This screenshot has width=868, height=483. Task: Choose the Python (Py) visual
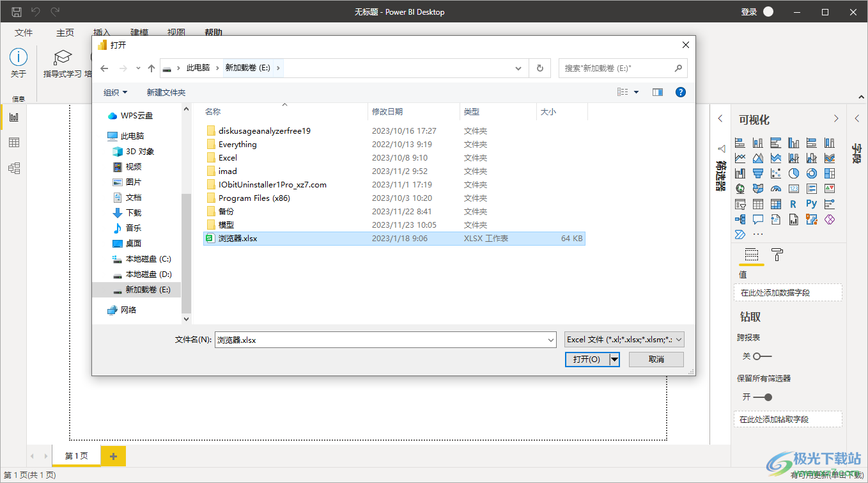(x=812, y=204)
